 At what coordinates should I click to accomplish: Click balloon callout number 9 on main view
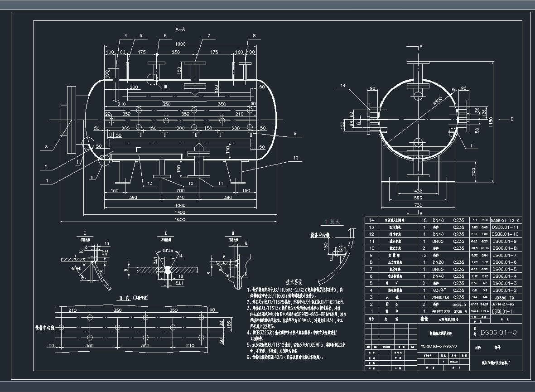[295, 134]
